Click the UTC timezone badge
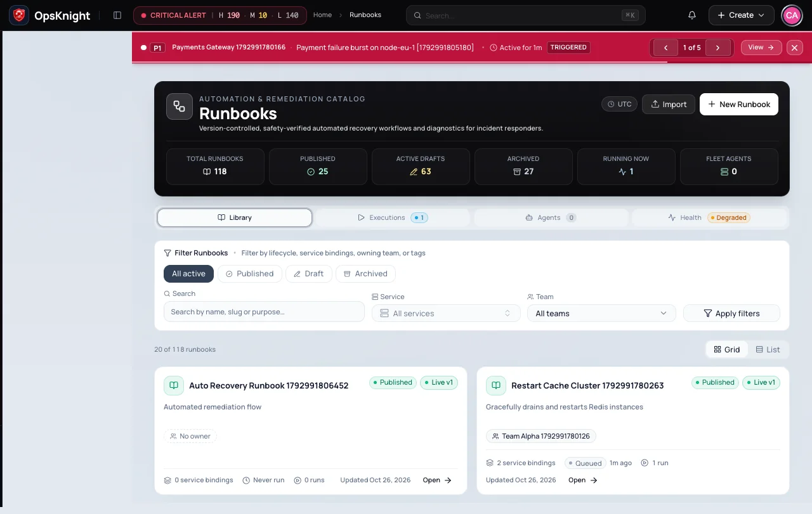Viewport: 812px width, 514px height. pos(619,105)
